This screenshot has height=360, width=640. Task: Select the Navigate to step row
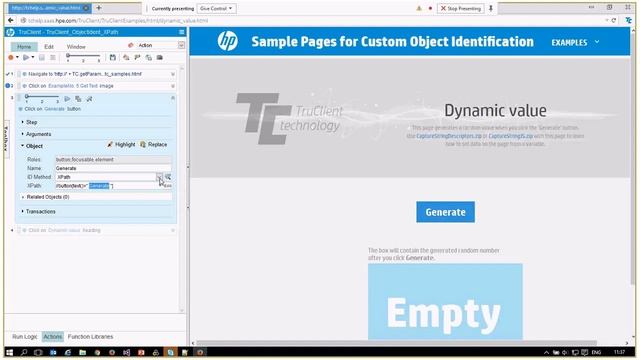(96, 74)
